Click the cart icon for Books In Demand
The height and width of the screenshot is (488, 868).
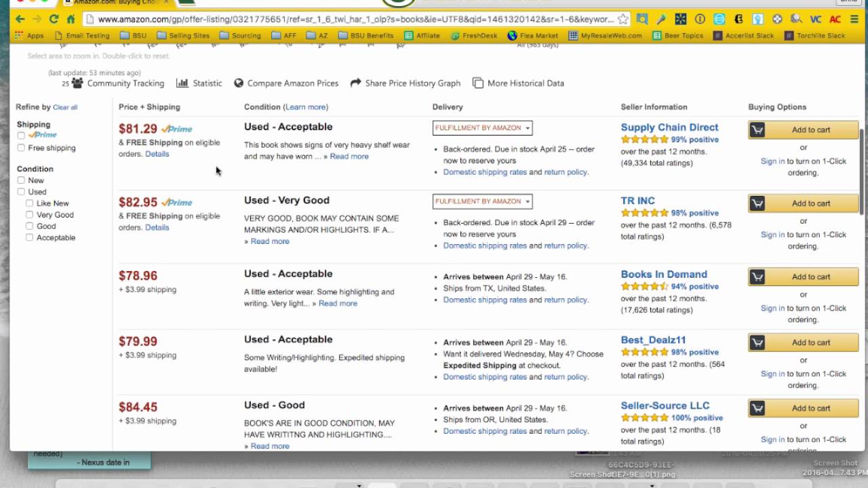[757, 277]
